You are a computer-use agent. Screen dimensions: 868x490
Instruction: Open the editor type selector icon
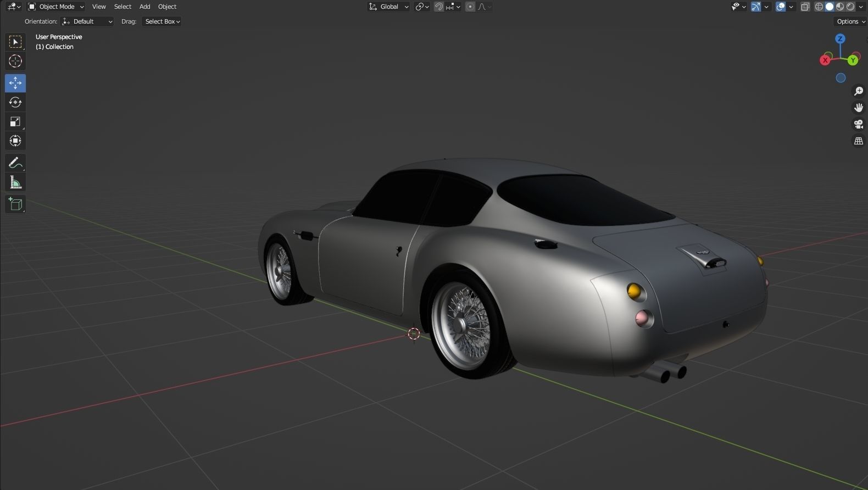[14, 7]
